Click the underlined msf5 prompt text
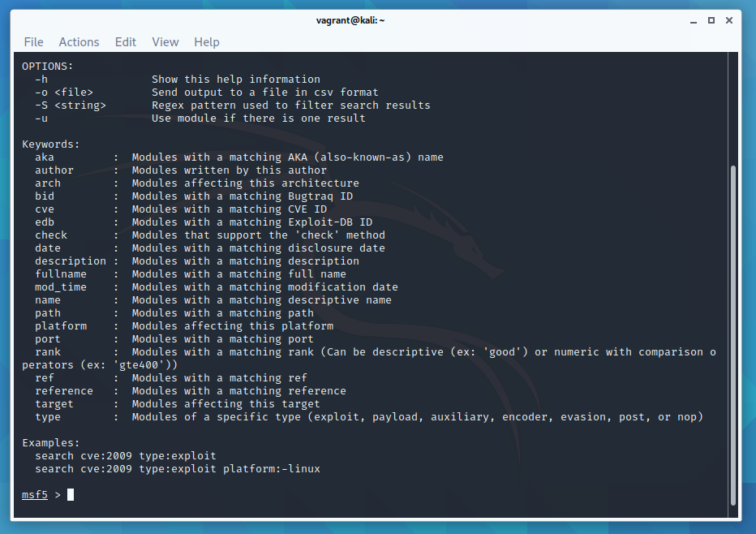Image resolution: width=756 pixels, height=534 pixels. (34, 494)
